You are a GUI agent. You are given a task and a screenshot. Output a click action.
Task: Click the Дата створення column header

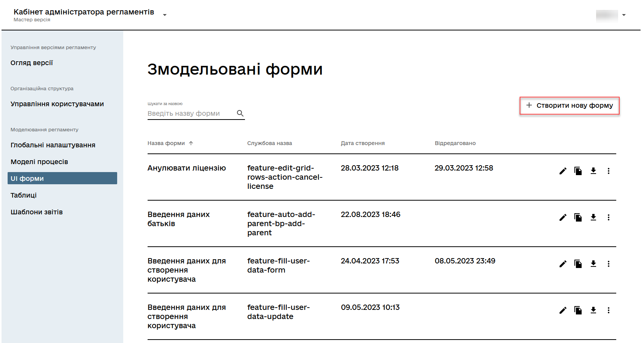(x=363, y=143)
